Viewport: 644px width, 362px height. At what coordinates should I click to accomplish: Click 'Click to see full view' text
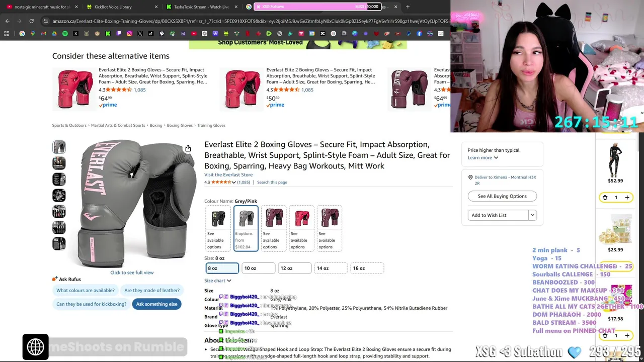tap(132, 273)
